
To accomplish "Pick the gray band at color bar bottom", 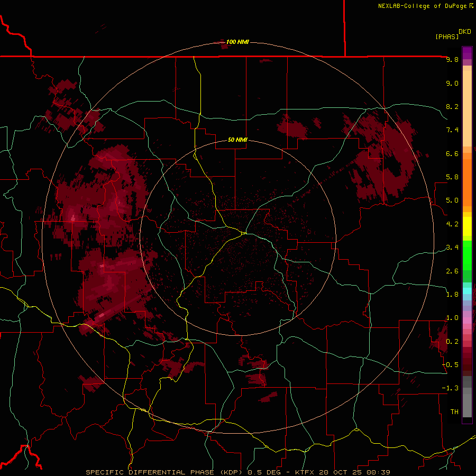I will click(467, 402).
